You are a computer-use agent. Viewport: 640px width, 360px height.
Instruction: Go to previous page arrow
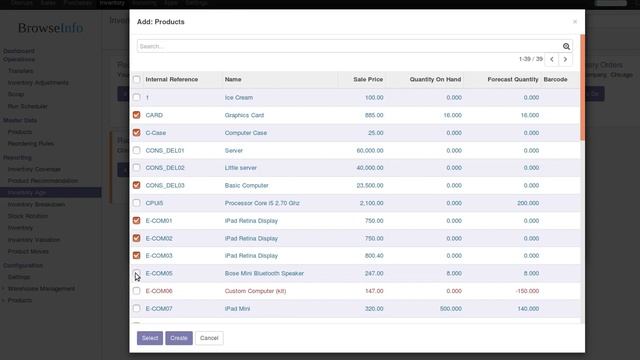coord(552,60)
